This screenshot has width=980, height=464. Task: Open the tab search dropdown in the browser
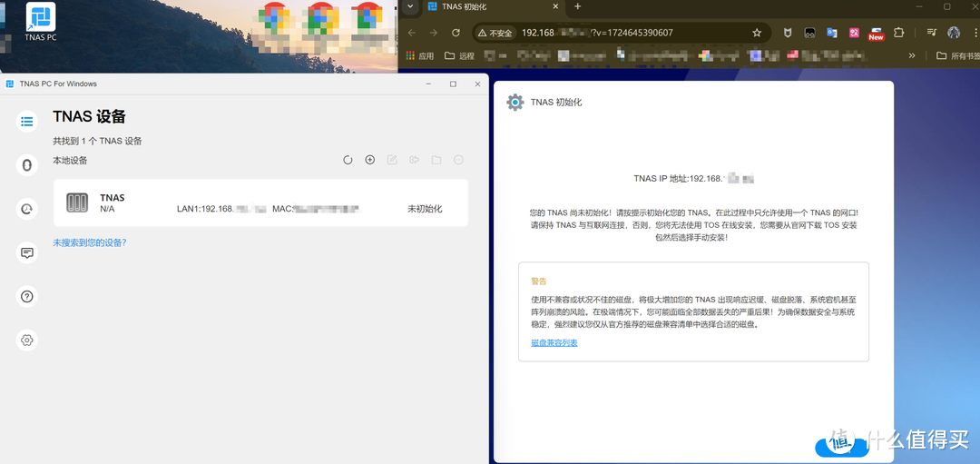coord(410,6)
